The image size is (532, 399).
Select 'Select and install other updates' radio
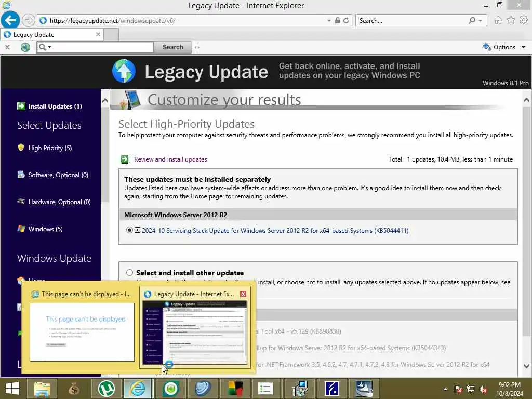(129, 272)
